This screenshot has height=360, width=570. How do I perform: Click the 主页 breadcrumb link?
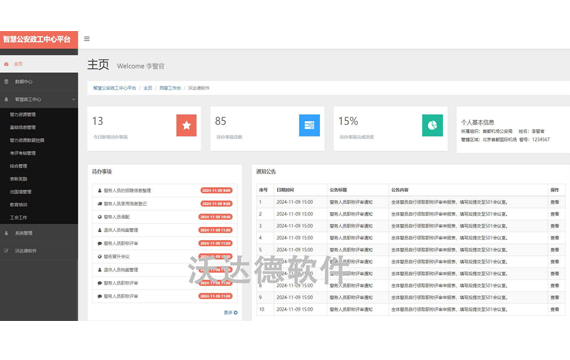(148, 88)
